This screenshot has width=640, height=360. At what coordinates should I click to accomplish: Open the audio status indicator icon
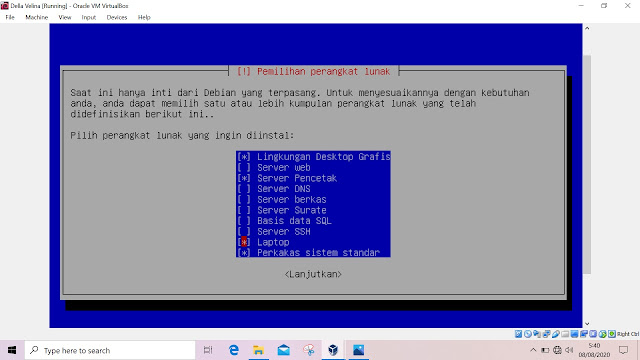537,334
